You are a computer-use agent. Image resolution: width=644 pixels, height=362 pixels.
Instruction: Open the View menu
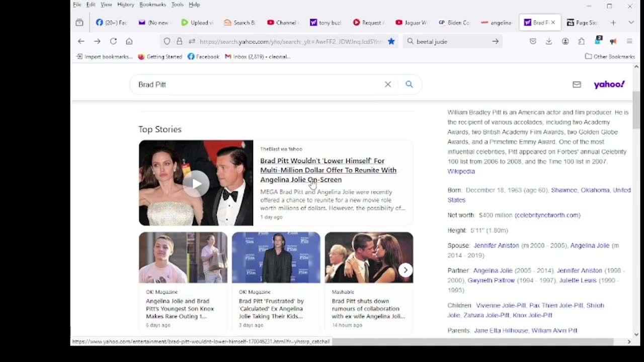point(106,5)
